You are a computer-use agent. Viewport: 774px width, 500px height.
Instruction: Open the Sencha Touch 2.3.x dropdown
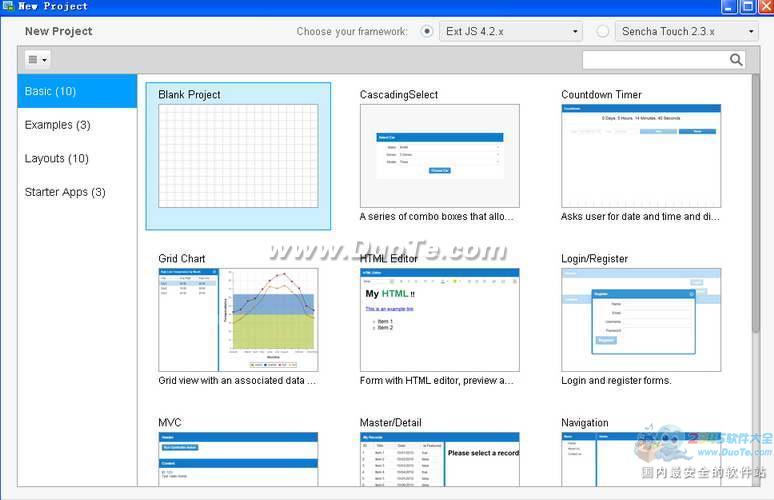click(x=687, y=32)
